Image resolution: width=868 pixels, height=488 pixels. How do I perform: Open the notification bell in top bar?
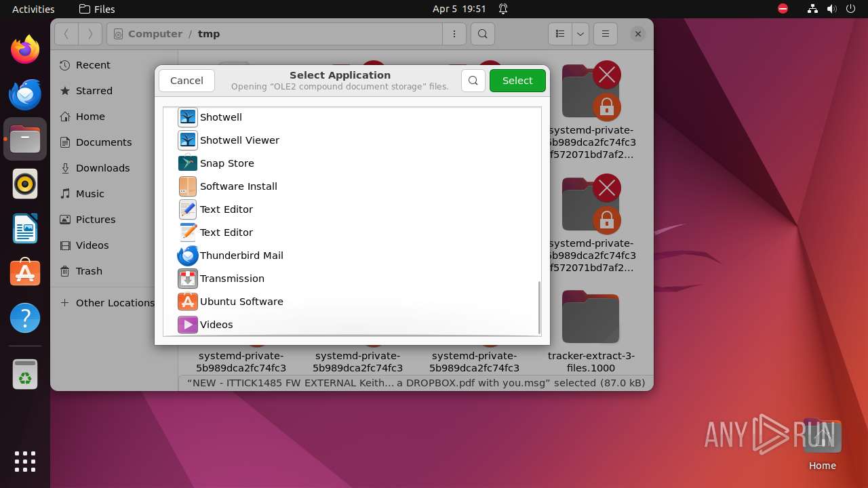pos(503,9)
